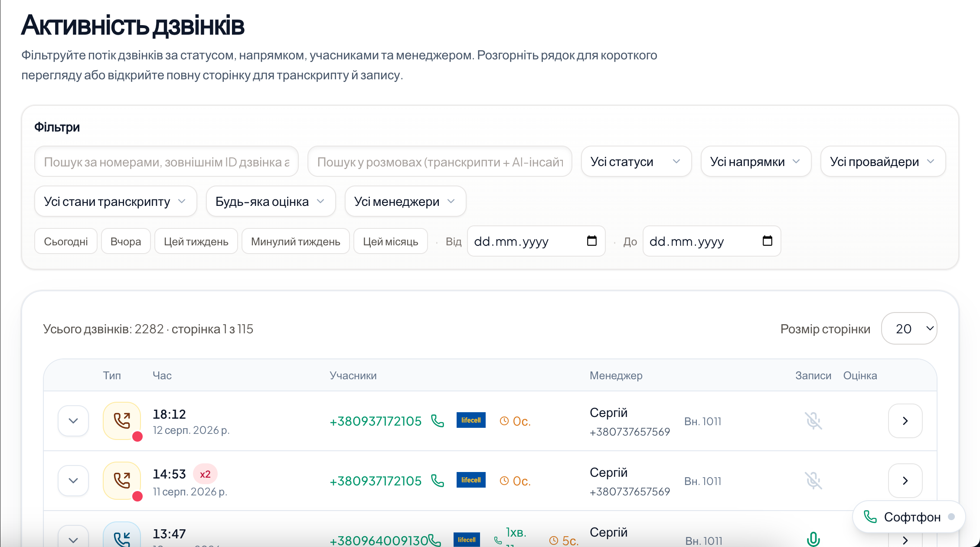Click 'Час' column header
This screenshot has height=547, width=980.
tap(162, 375)
